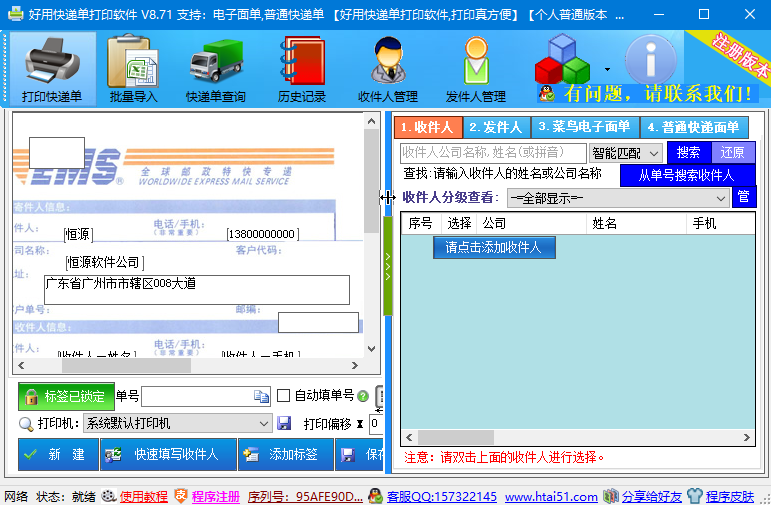
Task: Click the film reel icon by 使用教程
Action: click(109, 496)
